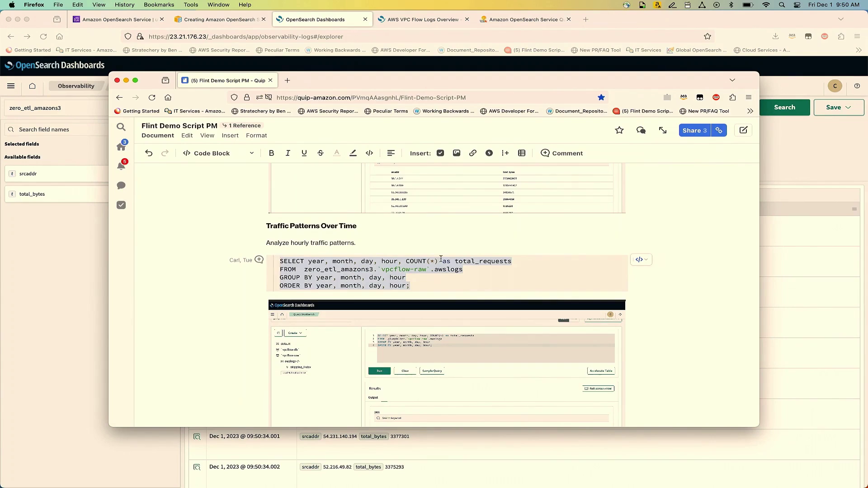The height and width of the screenshot is (488, 868).
Task: Click the Share button
Action: point(694,131)
